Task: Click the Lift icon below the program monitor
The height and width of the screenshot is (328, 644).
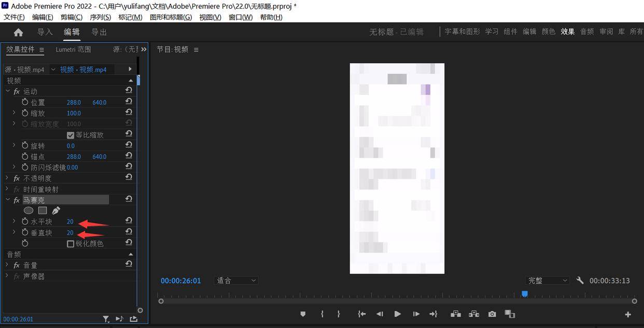Action: pyautogui.click(x=455, y=314)
